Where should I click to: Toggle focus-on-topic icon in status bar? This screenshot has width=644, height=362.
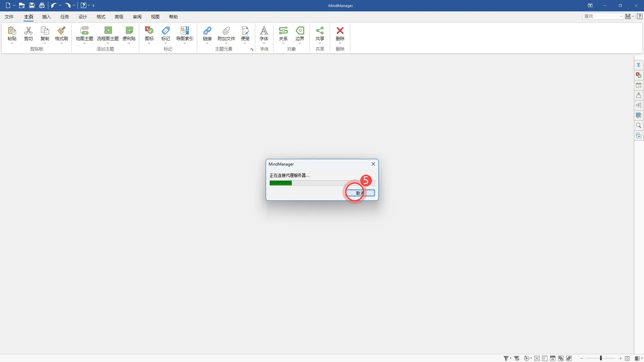point(537,358)
